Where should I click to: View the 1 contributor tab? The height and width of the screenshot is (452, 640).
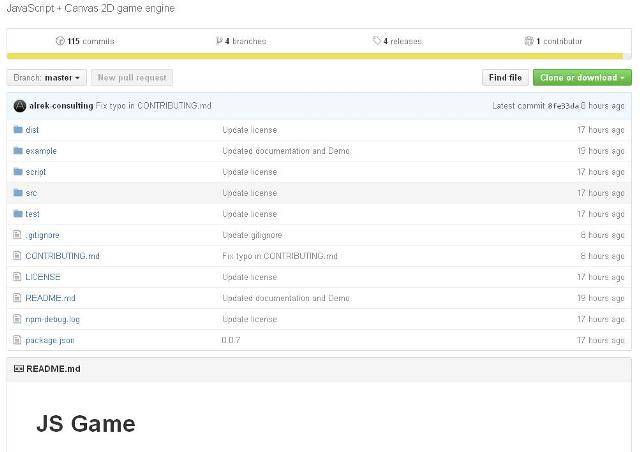pyautogui.click(x=553, y=41)
